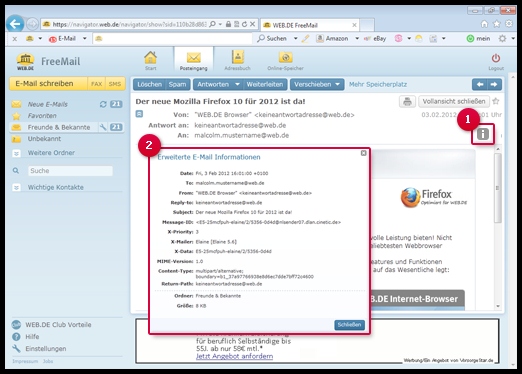Refresh Neue E-Mails folder
The image size is (522, 374).
point(103,104)
